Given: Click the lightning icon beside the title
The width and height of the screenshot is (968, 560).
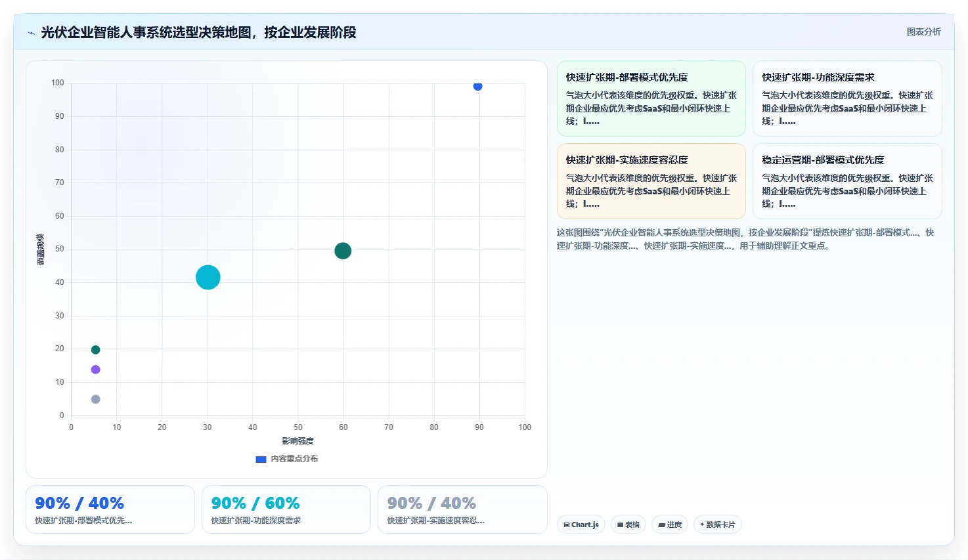Looking at the screenshot, I should tap(31, 32).
